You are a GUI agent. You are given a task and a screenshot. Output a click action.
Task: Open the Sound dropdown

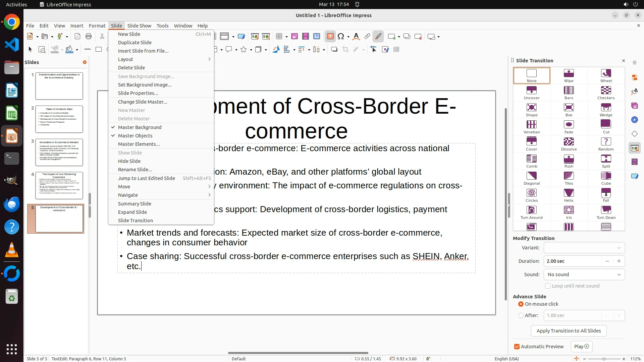[x=584, y=275]
